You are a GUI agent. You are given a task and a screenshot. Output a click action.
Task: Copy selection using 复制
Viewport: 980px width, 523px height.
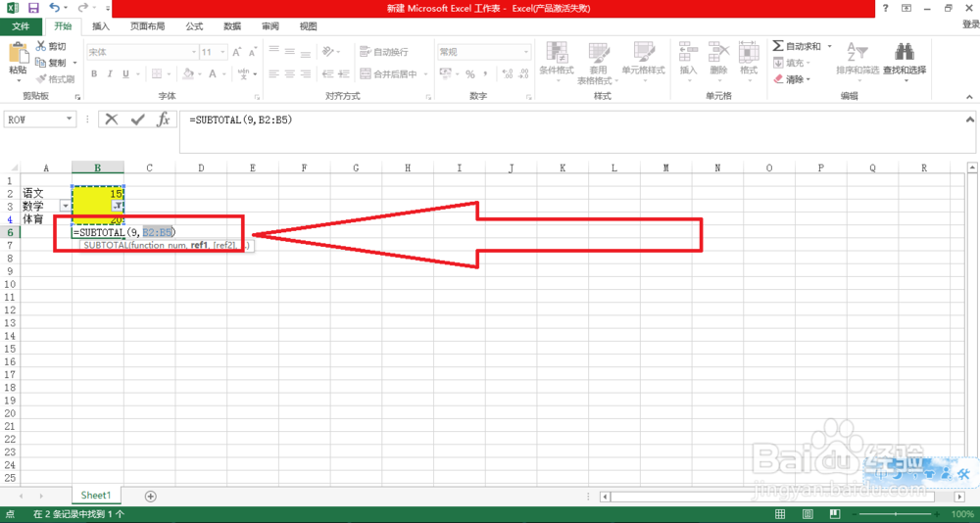click(x=51, y=63)
